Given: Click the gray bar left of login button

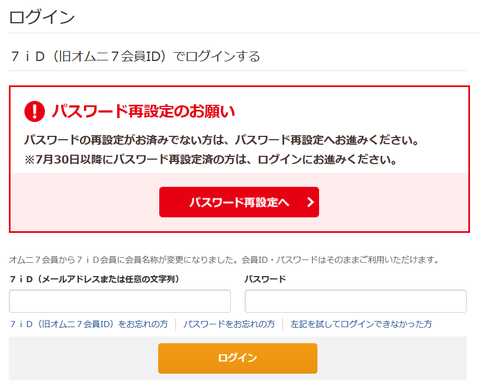Looking at the screenshot, I should pyautogui.click(x=83, y=358).
